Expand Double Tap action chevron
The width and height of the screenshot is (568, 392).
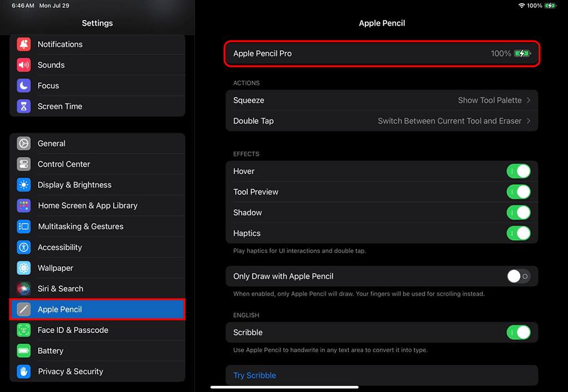coord(528,121)
